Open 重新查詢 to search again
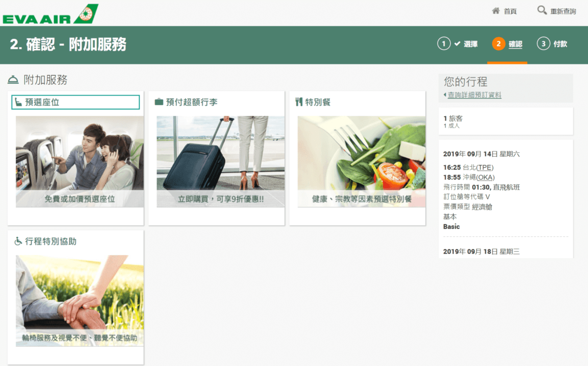588x366 pixels. (x=563, y=11)
